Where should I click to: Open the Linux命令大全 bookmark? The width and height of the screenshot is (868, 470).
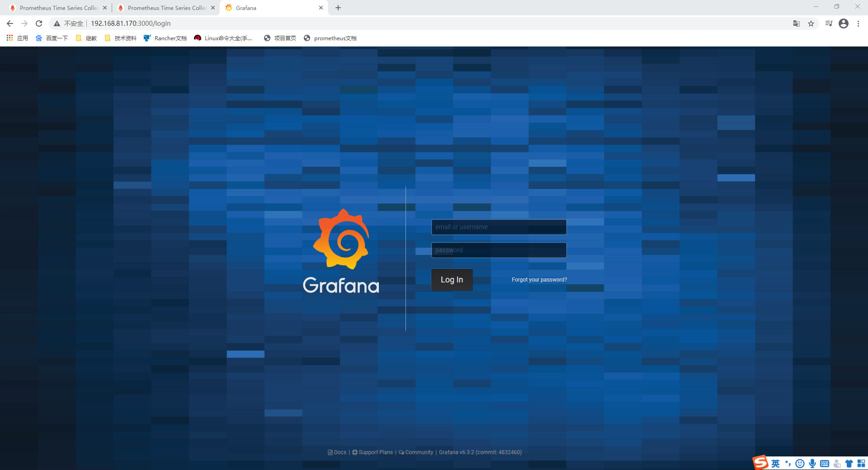[223, 38]
